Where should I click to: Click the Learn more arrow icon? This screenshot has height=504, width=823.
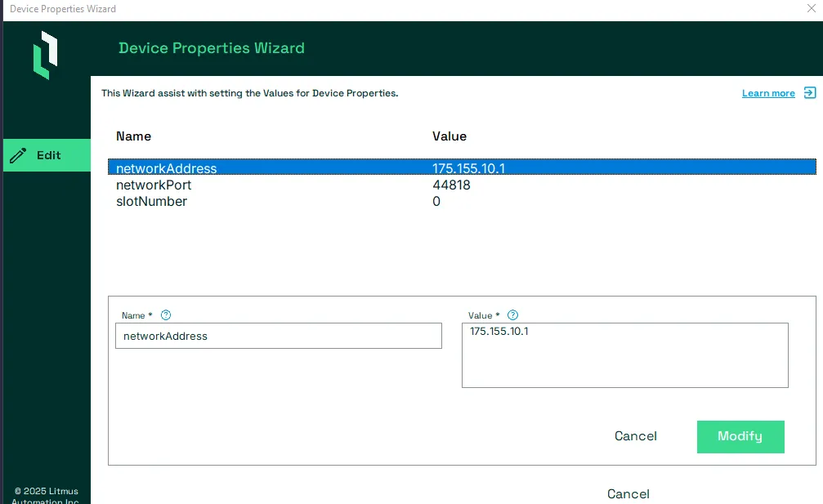point(810,93)
